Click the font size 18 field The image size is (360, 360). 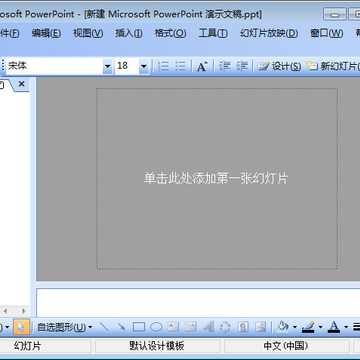click(x=127, y=66)
